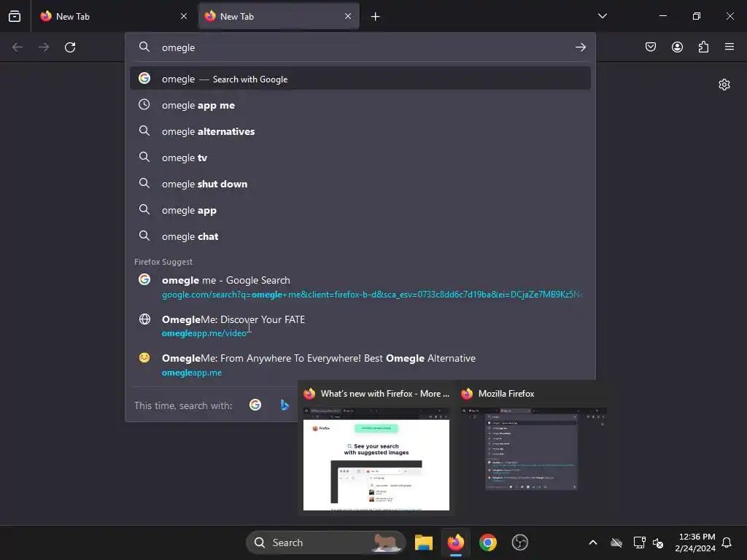Open Mozilla Firefox window preview thumbnail

coord(533,448)
